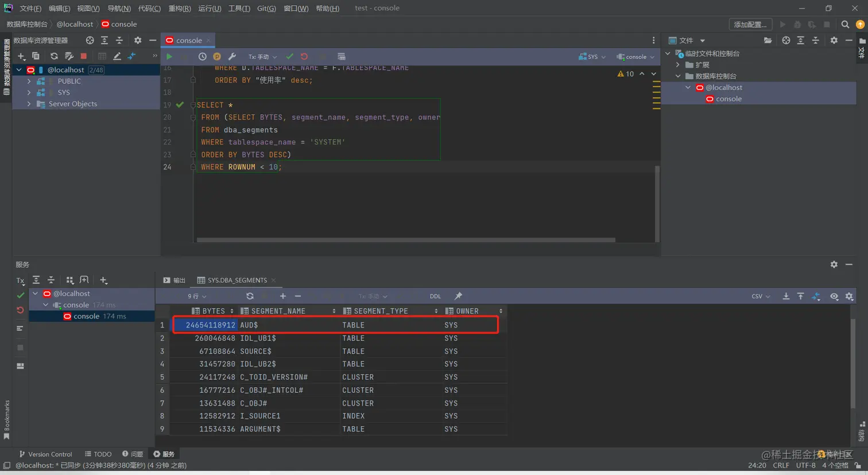Open the TODO tool window

[x=98, y=454]
